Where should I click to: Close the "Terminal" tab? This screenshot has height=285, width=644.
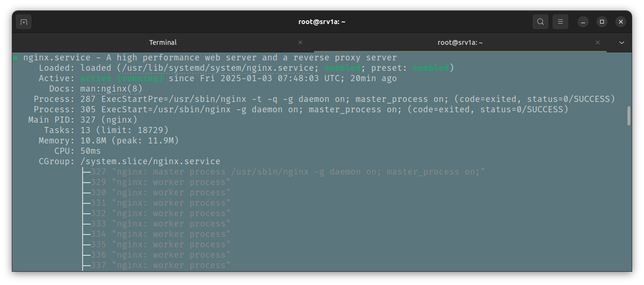pyautogui.click(x=300, y=42)
